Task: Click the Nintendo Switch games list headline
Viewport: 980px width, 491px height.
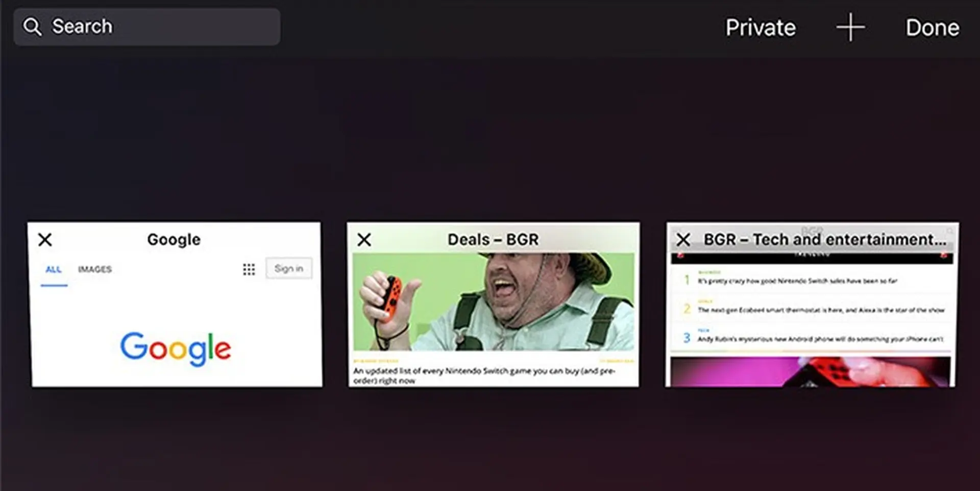Action: (x=484, y=376)
